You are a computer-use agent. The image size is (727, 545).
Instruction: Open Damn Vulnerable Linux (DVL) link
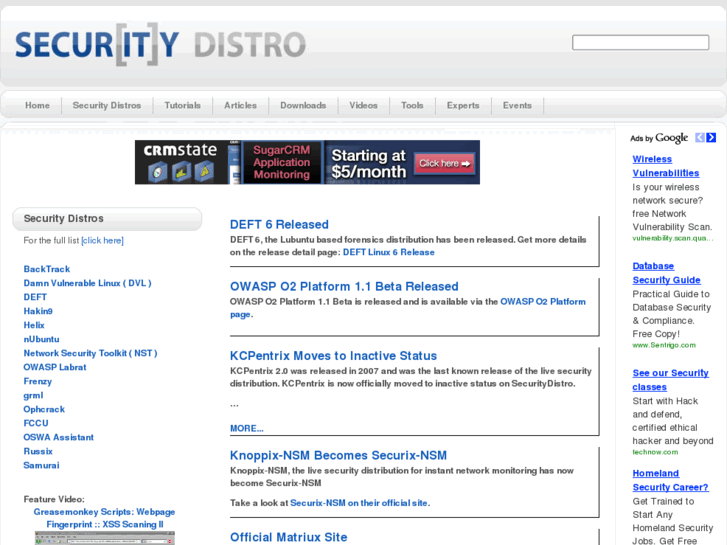coord(88,283)
